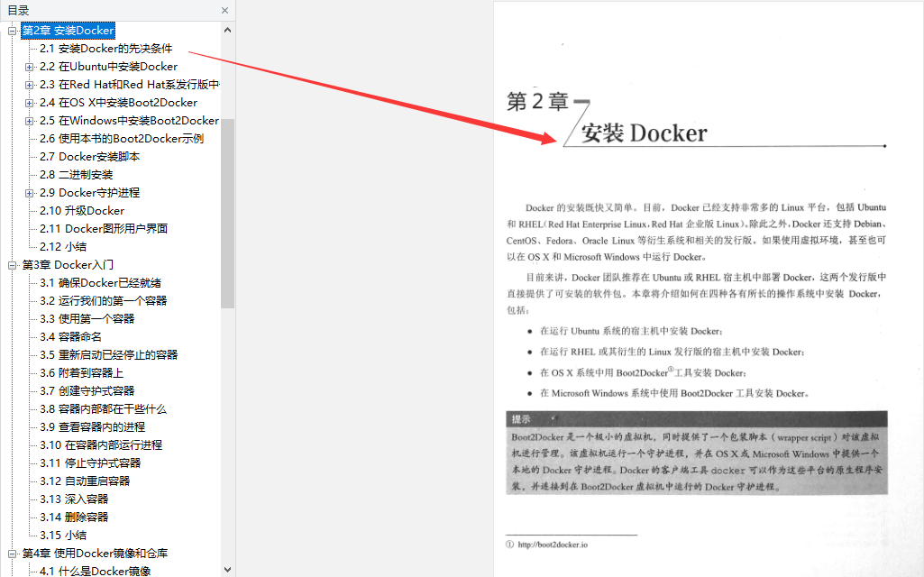Click the 安装 Docker chapter heading
924x577 pixels.
644,133
